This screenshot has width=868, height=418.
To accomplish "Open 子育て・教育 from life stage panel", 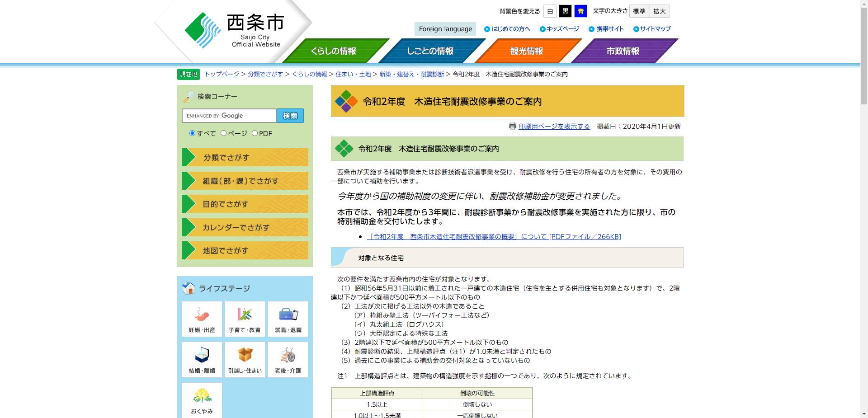I will [x=245, y=319].
